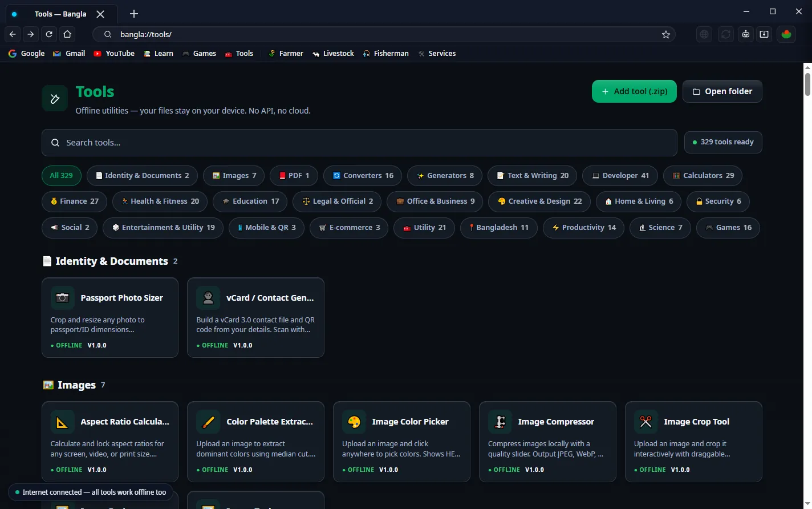Screen dimensions: 812x509
Task: Filter by Converters category
Action: (x=363, y=176)
